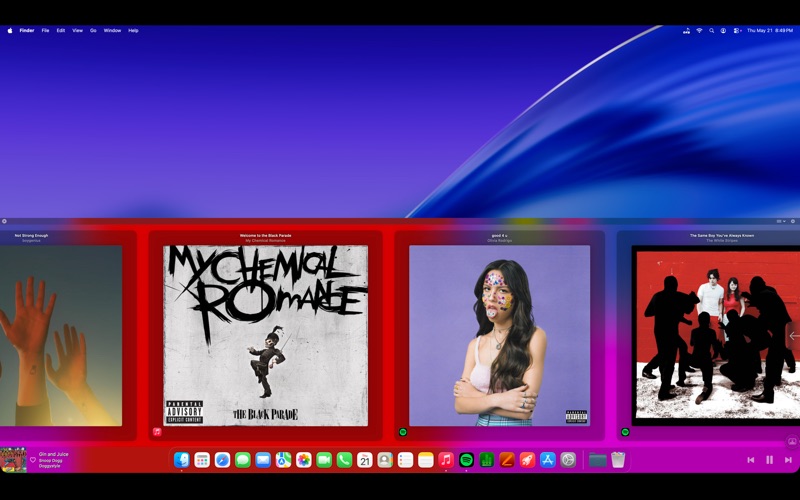Viewport: 800px width, 500px height.
Task: Open the Mail app in the Dock
Action: coord(263,460)
